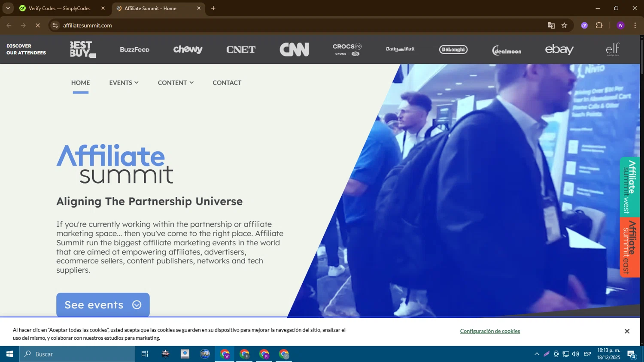This screenshot has width=644, height=362.
Task: Click the elf attendee logo
Action: pos(613,49)
